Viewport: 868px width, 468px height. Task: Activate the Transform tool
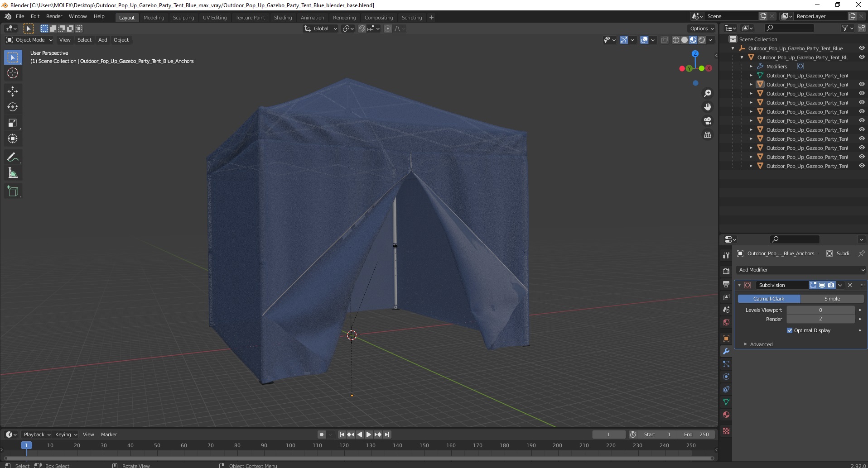[x=13, y=139]
